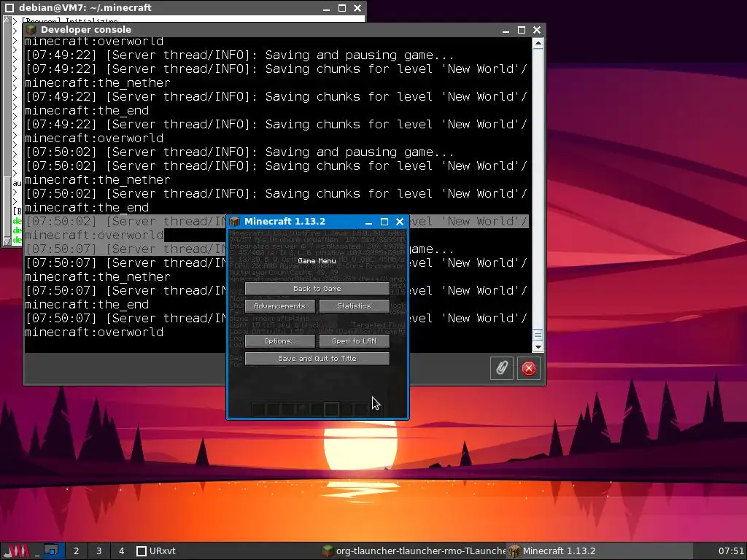Screen dimensions: 747x560
Task: Maximize the Developer console window
Action: pos(522,30)
